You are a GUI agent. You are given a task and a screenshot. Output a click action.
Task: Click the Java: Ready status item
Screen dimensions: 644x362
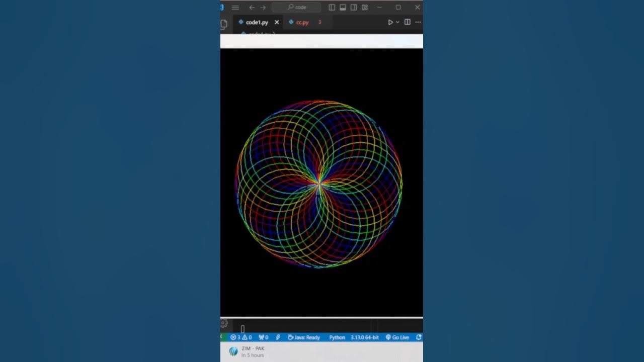tap(304, 337)
